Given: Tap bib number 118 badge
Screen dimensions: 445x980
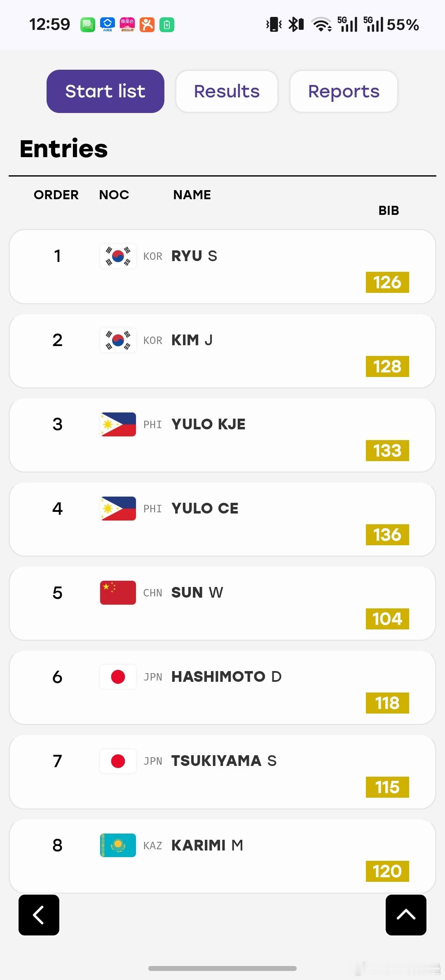Looking at the screenshot, I should coord(387,703).
